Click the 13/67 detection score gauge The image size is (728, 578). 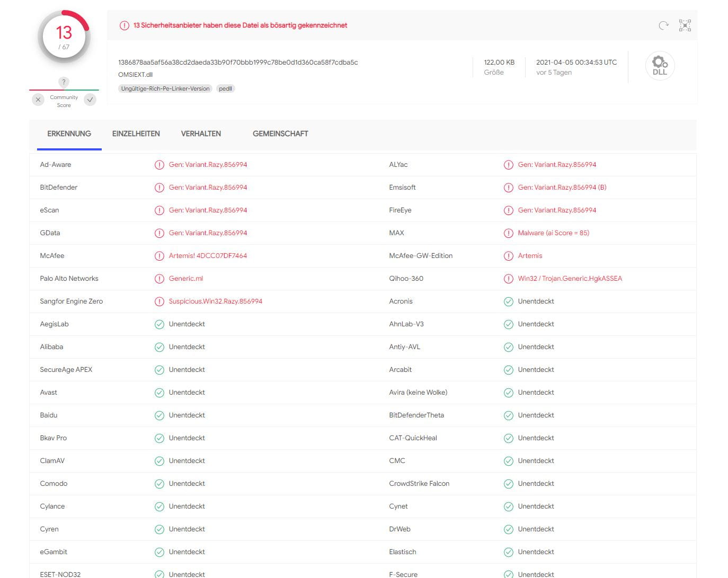point(64,37)
